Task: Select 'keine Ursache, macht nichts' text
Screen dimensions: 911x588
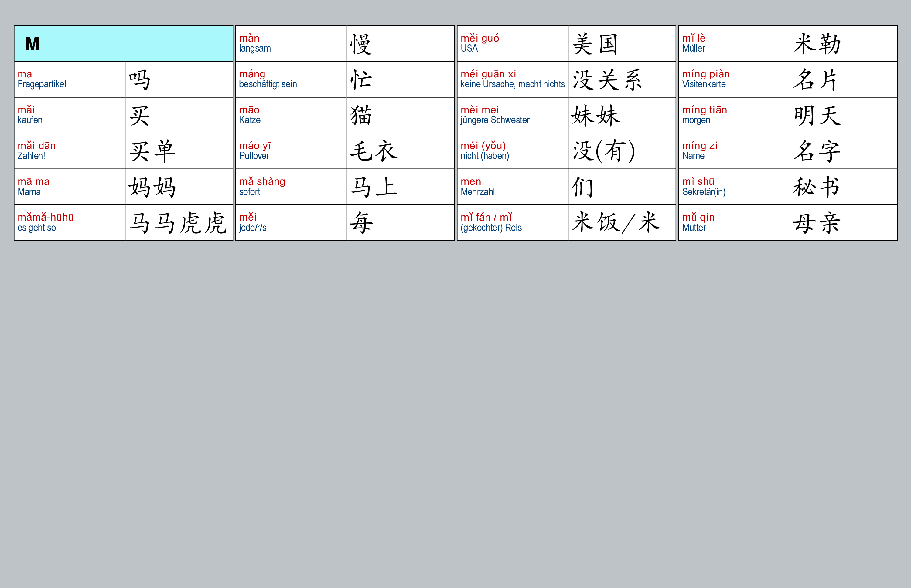Action: tap(513, 84)
